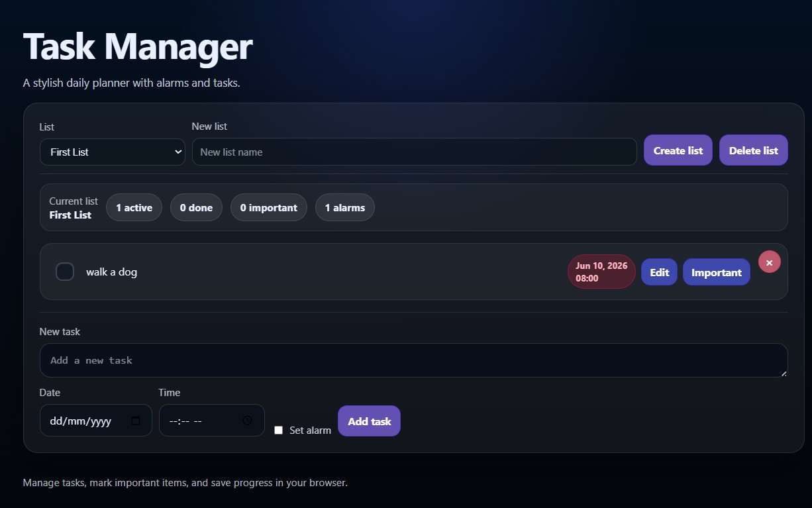The image size is (812, 508).
Task: Open the First List dropdown
Action: point(113,152)
